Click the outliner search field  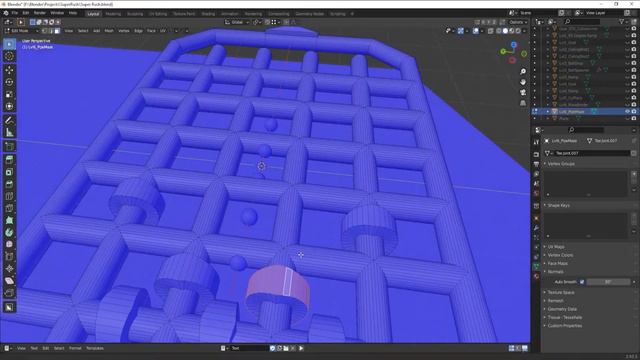(582, 21)
